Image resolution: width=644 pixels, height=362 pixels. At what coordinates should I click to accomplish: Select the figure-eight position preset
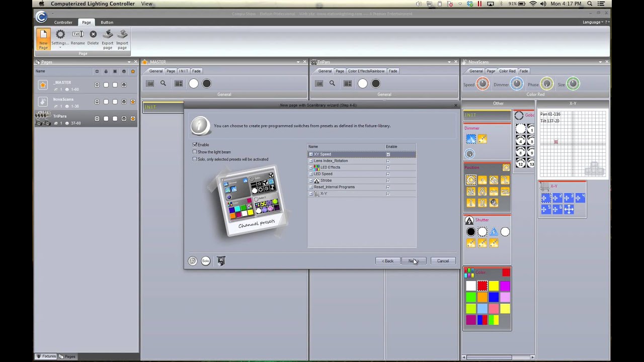[482, 192]
